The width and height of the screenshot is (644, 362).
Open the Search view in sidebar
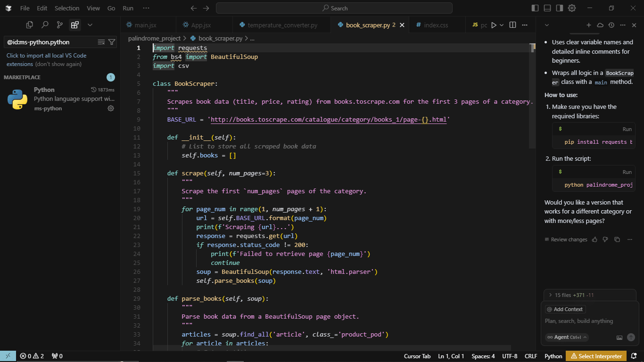pos(44,25)
